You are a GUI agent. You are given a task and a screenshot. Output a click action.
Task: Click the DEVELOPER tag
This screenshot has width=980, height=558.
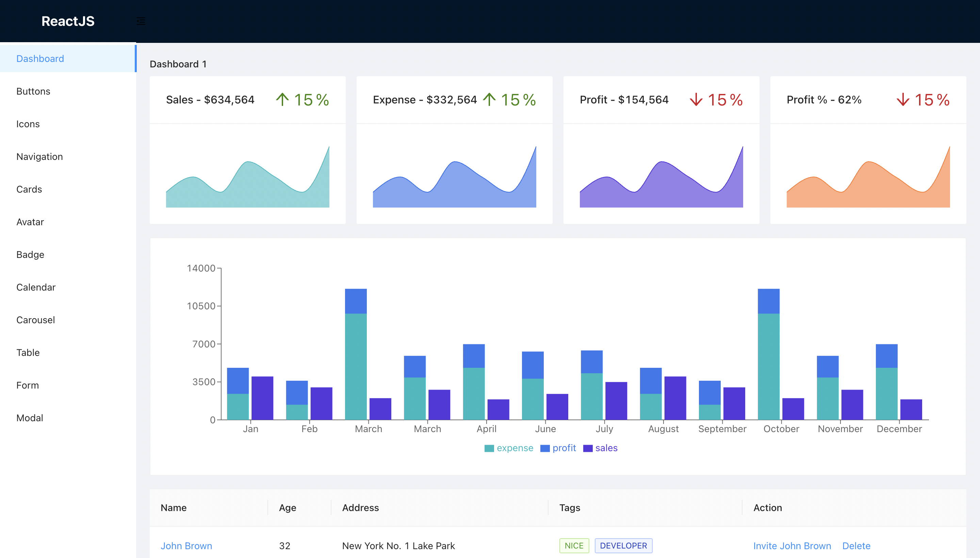tap(623, 546)
